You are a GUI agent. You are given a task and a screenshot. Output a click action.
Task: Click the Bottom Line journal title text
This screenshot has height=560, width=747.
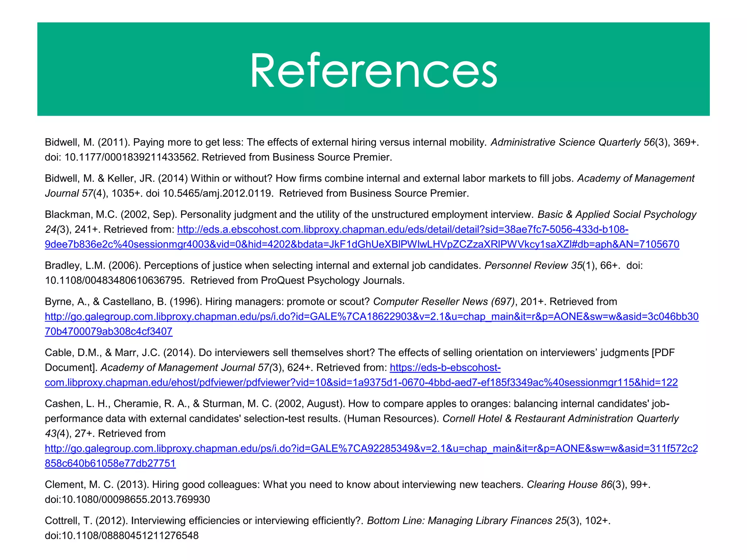pos(460,521)
